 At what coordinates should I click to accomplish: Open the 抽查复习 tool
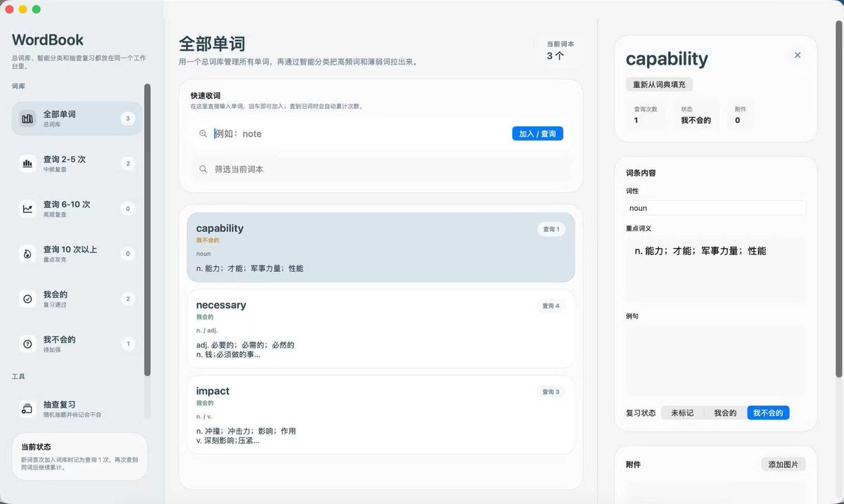tap(77, 408)
